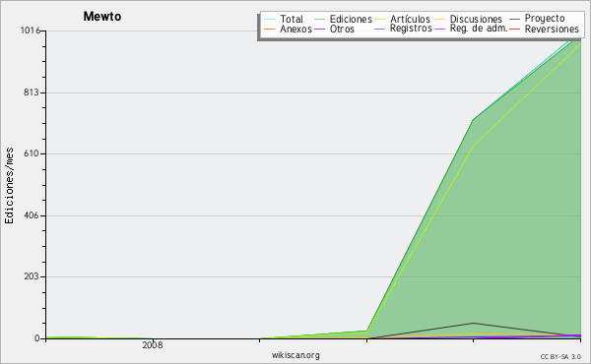Click the y-axis value 203
Screen dimensions: 591x364
pos(32,276)
